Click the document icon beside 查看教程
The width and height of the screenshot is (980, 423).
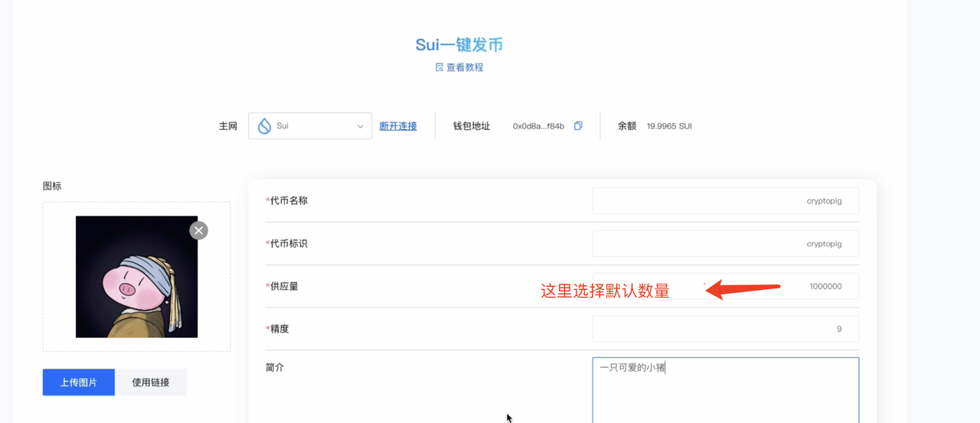click(439, 67)
